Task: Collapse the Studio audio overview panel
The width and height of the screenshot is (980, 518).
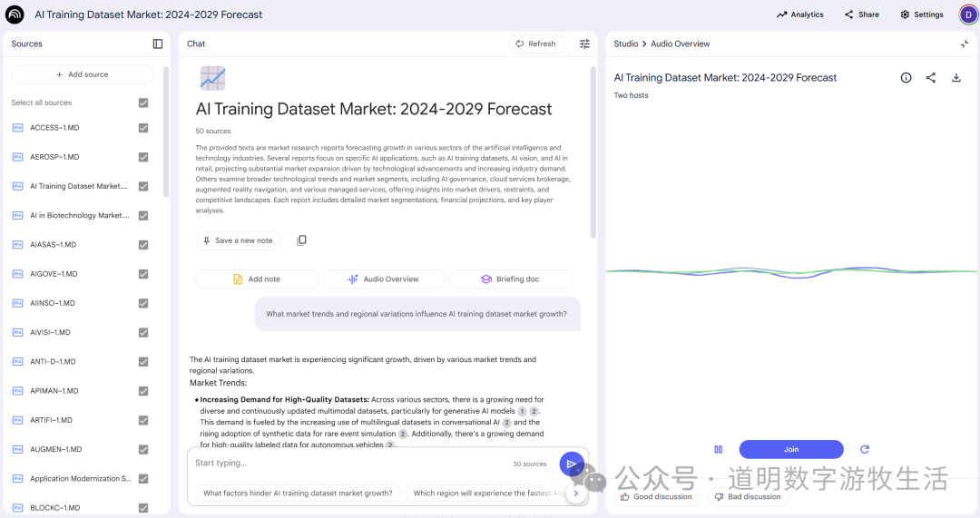Action: [x=964, y=44]
